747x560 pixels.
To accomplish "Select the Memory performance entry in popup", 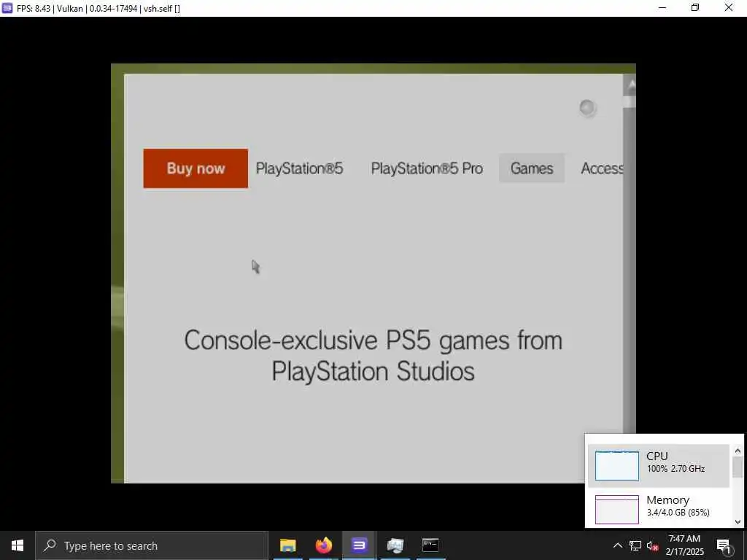I will click(659, 508).
